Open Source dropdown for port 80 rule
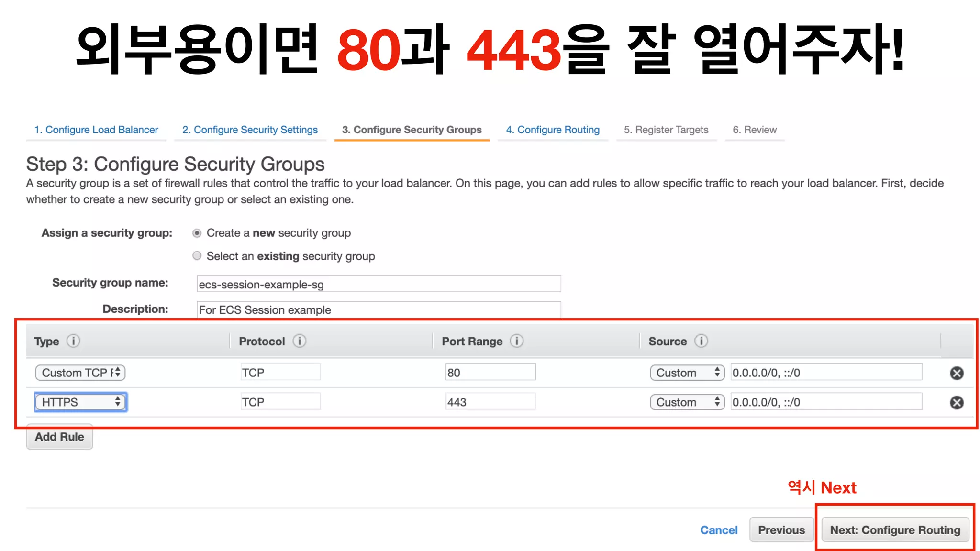This screenshot has width=980, height=551. [687, 373]
